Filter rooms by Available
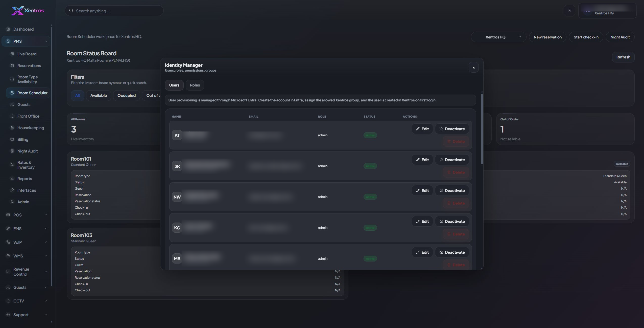644x328 pixels. 99,95
